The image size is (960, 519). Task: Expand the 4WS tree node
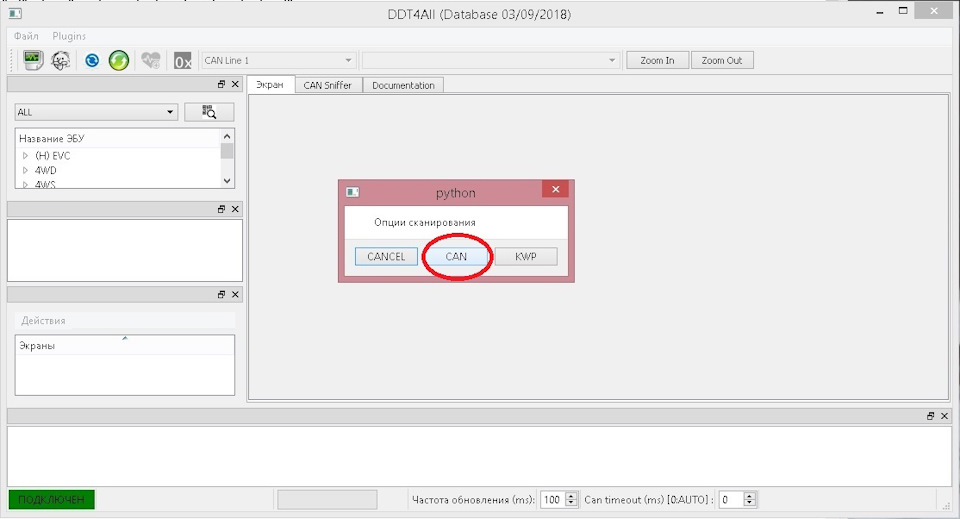coord(25,184)
